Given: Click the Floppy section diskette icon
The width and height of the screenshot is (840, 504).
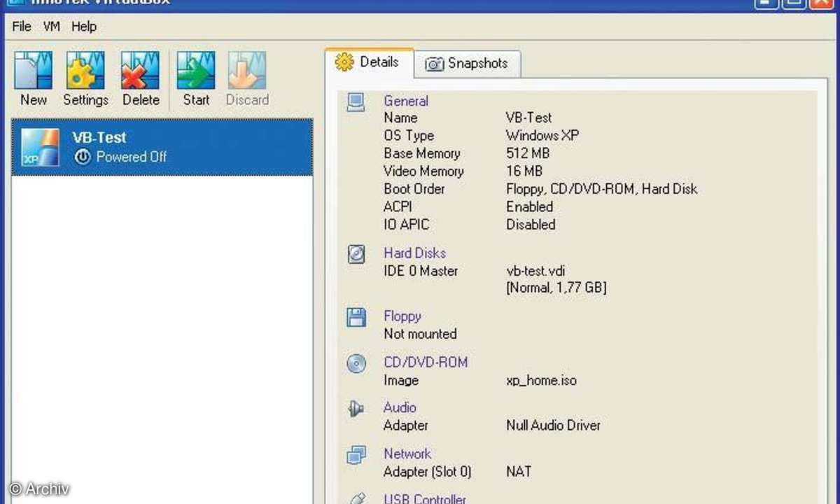Looking at the screenshot, I should click(x=356, y=317).
